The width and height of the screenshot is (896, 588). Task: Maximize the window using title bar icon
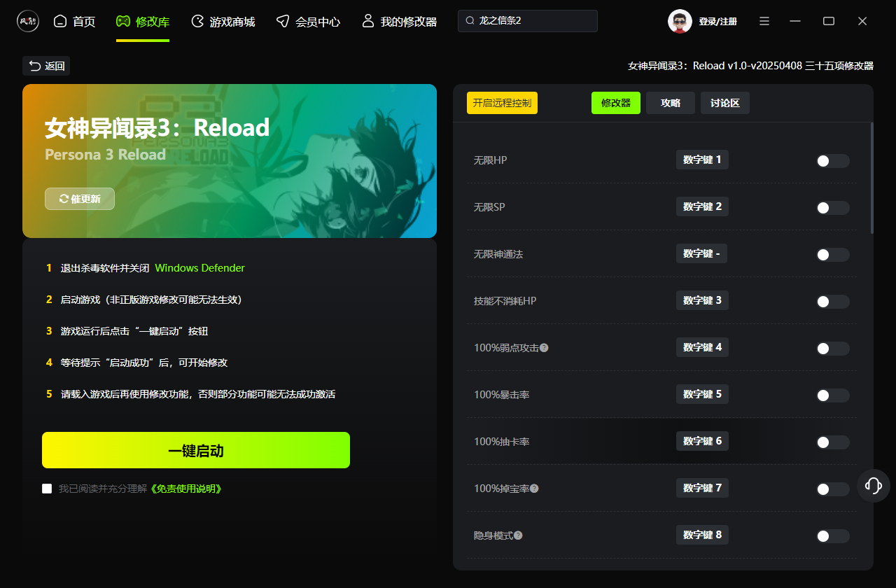[x=829, y=21]
